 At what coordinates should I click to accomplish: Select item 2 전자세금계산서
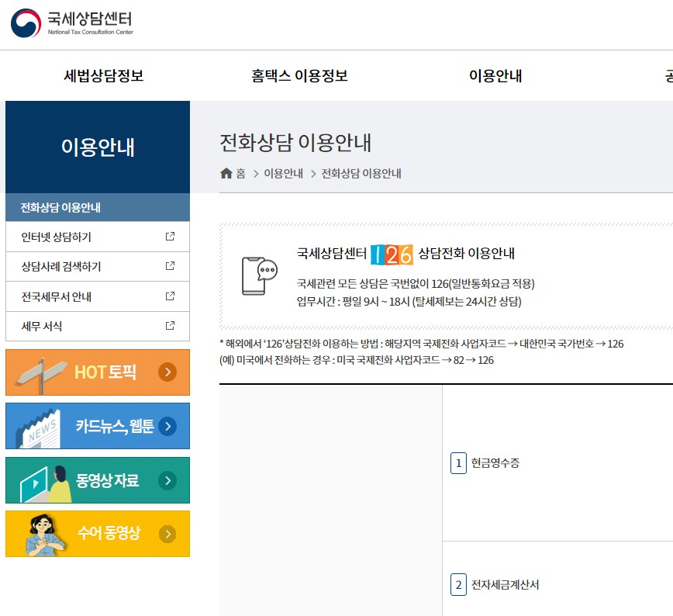[495, 585]
